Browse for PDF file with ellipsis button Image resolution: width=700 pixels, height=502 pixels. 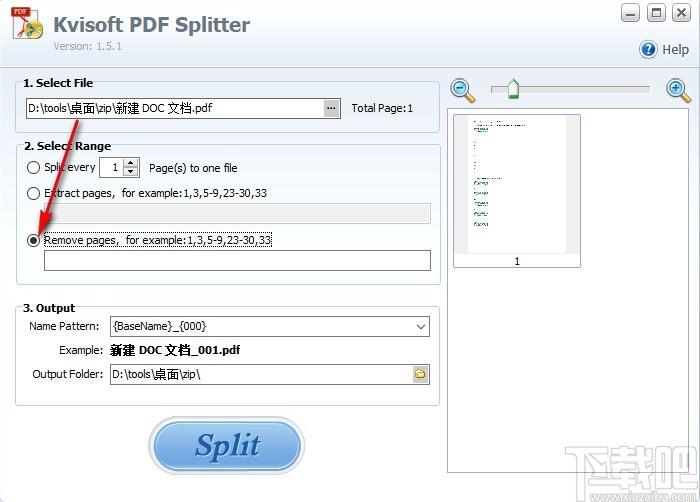pyautogui.click(x=331, y=108)
